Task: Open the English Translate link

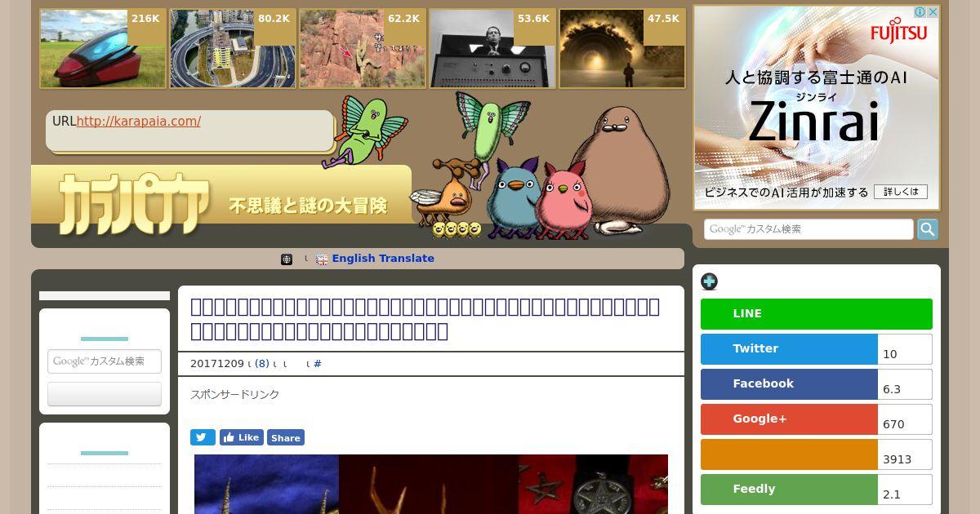Action: [383, 259]
